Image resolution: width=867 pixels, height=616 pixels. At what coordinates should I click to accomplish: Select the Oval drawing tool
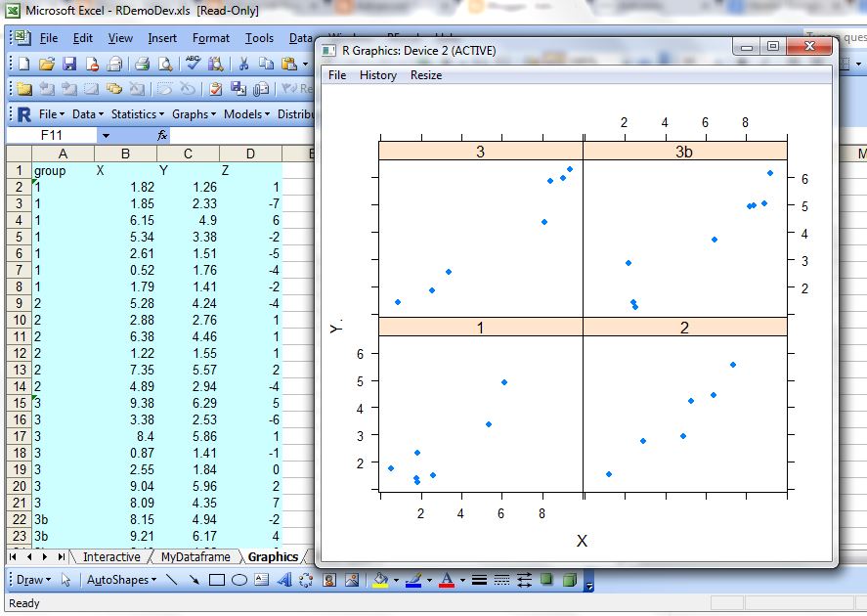238,580
